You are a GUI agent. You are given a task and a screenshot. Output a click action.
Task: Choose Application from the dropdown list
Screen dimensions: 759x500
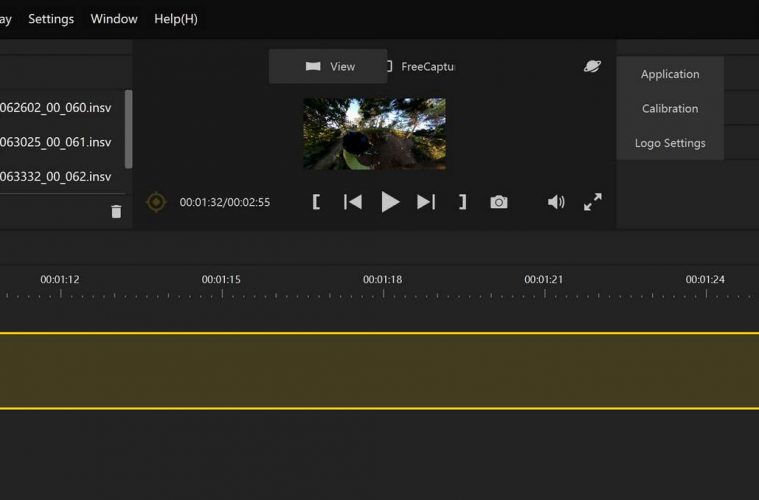670,74
